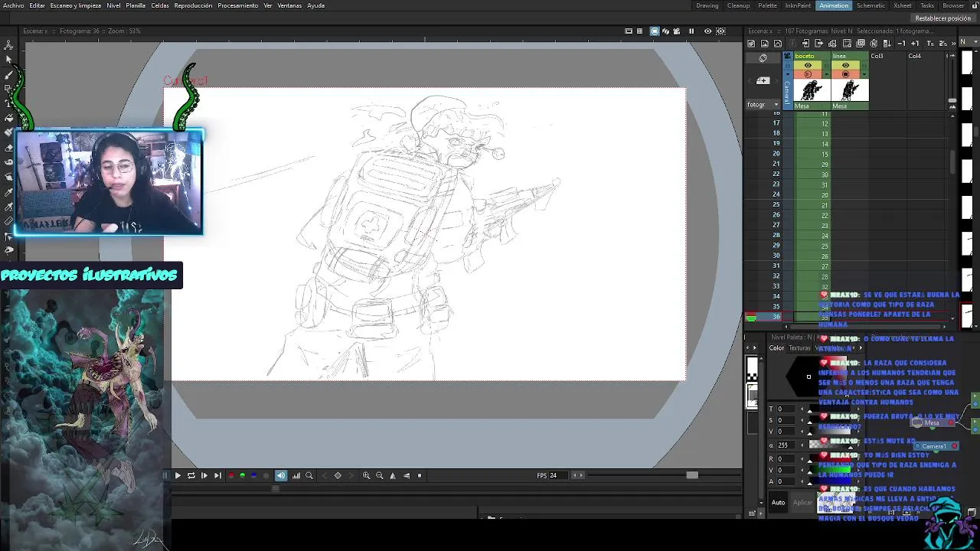Open the Ayuda menu
The image size is (980, 551).
[315, 5]
